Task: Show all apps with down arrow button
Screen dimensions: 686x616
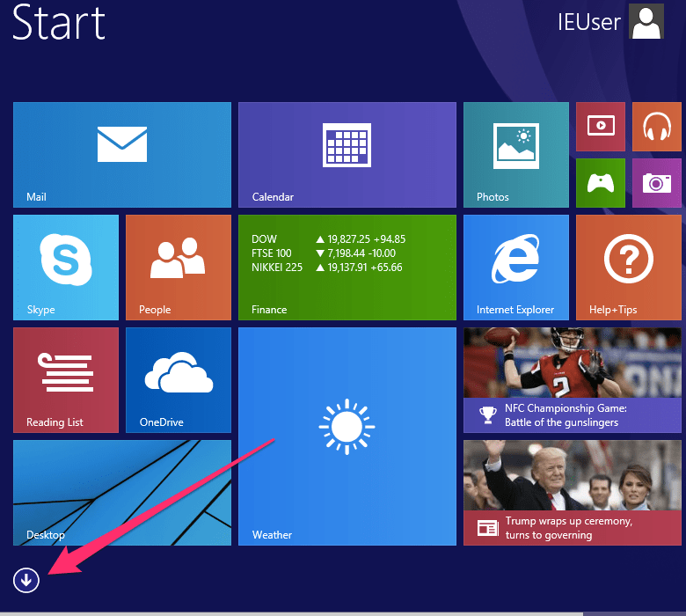Action: coord(26,580)
